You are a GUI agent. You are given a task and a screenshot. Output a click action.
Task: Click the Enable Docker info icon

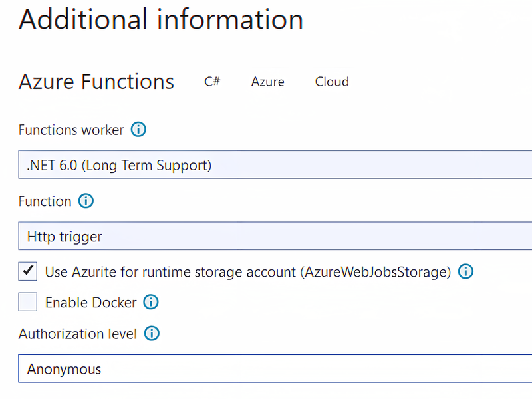tap(151, 302)
